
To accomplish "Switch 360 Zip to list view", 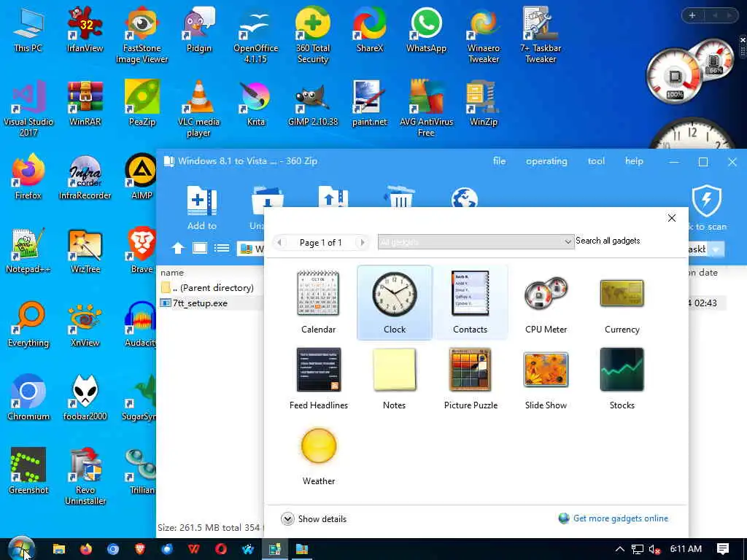I will coord(222,248).
